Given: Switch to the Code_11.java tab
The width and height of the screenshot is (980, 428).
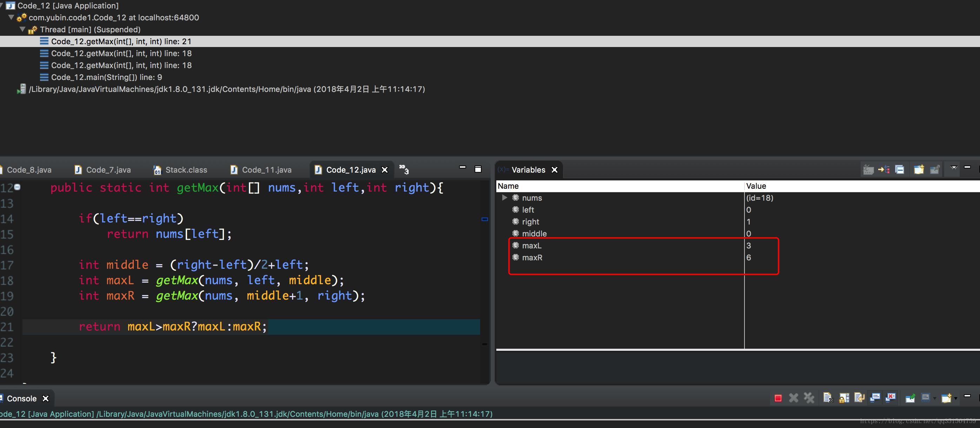Looking at the screenshot, I should pos(266,170).
